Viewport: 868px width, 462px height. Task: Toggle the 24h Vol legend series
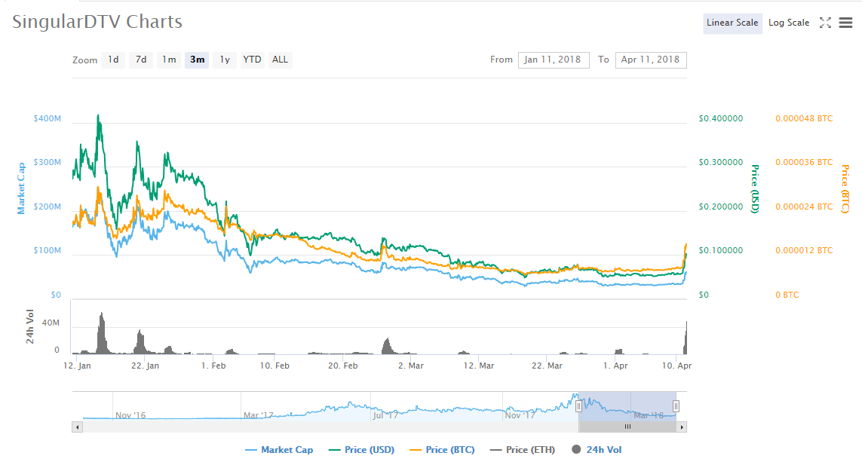597,450
